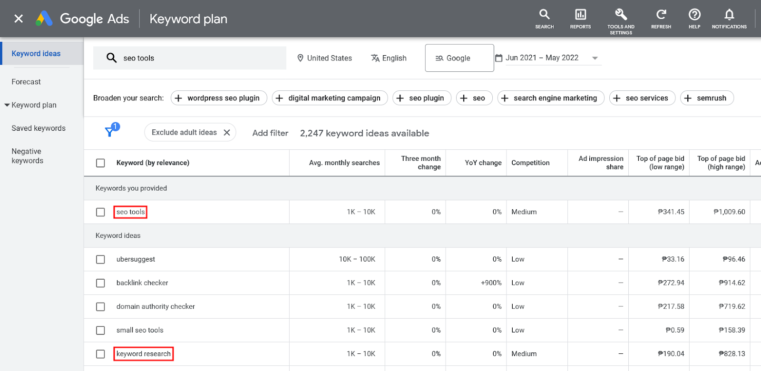
Task: Click '2,247 keyword ideas available' text
Action: [364, 133]
